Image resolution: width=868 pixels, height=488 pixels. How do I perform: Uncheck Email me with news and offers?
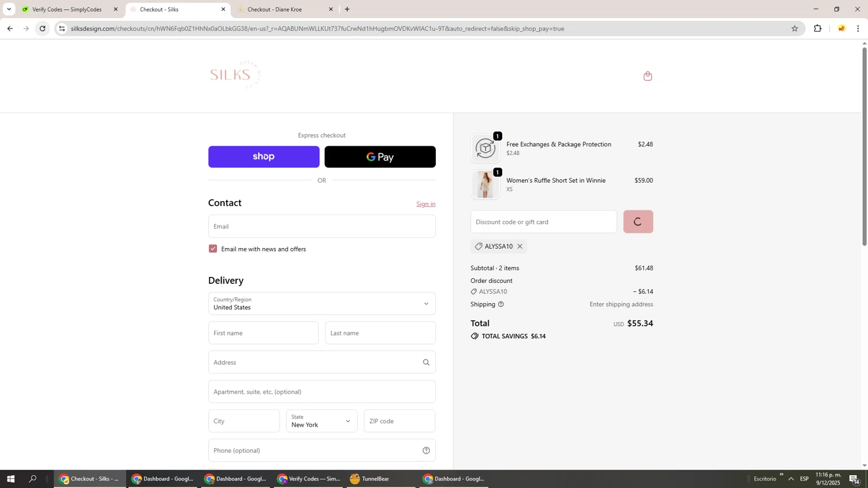pos(213,249)
